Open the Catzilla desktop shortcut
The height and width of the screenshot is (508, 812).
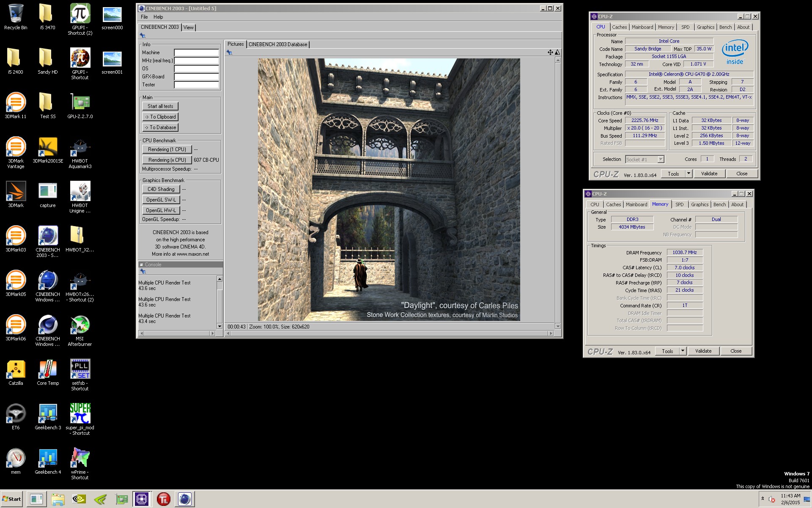pyautogui.click(x=16, y=373)
